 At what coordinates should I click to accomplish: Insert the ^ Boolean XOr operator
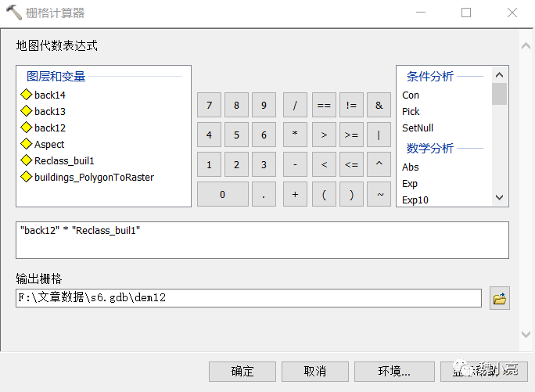point(379,164)
